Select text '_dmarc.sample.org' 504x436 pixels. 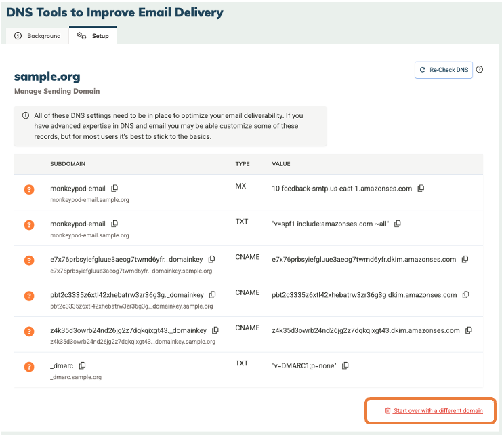tap(76, 377)
